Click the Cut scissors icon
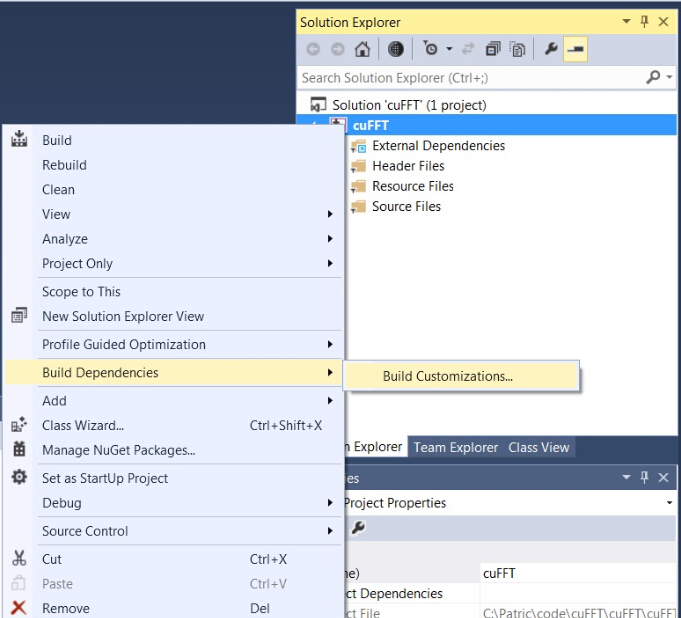Screen dimensions: 681x618 [x=19, y=558]
